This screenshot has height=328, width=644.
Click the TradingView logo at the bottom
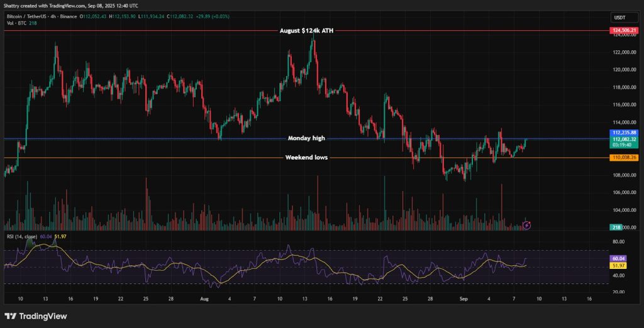click(36, 316)
